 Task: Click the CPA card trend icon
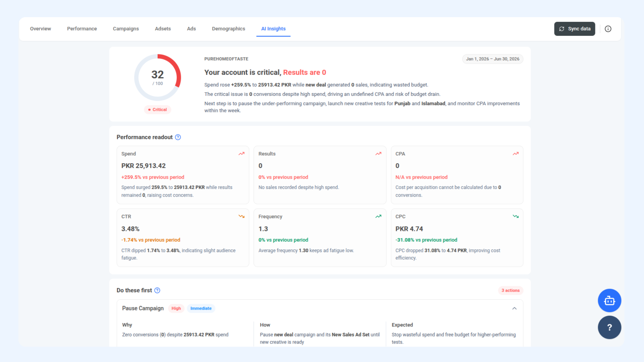[x=516, y=154]
